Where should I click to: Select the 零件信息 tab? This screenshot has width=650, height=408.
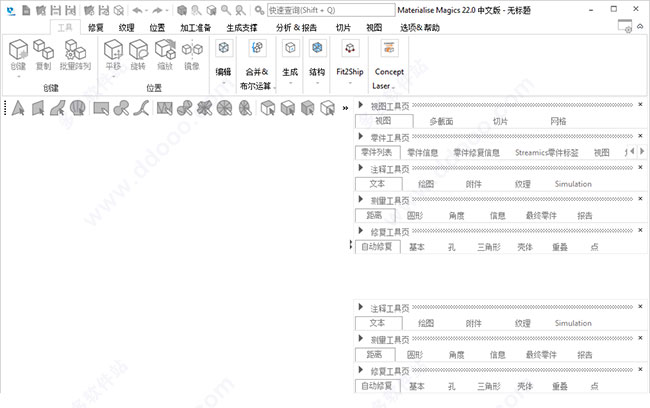422,153
